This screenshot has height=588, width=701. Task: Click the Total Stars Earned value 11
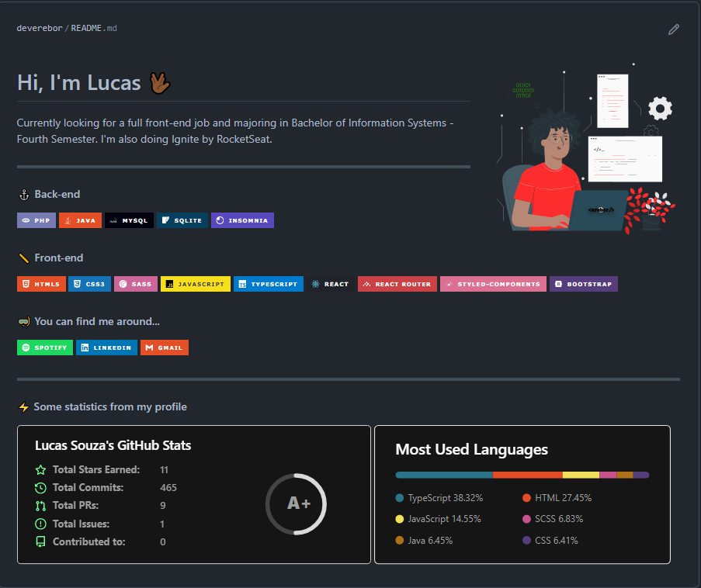point(164,469)
